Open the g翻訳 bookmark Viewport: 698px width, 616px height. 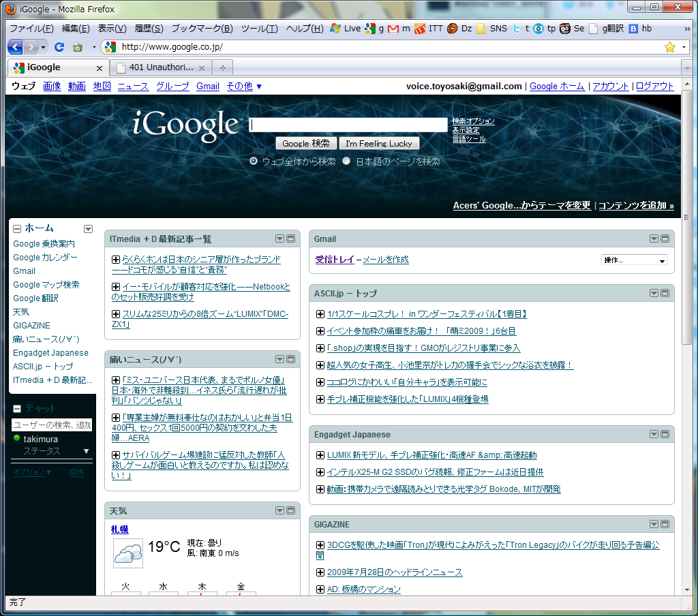606,29
